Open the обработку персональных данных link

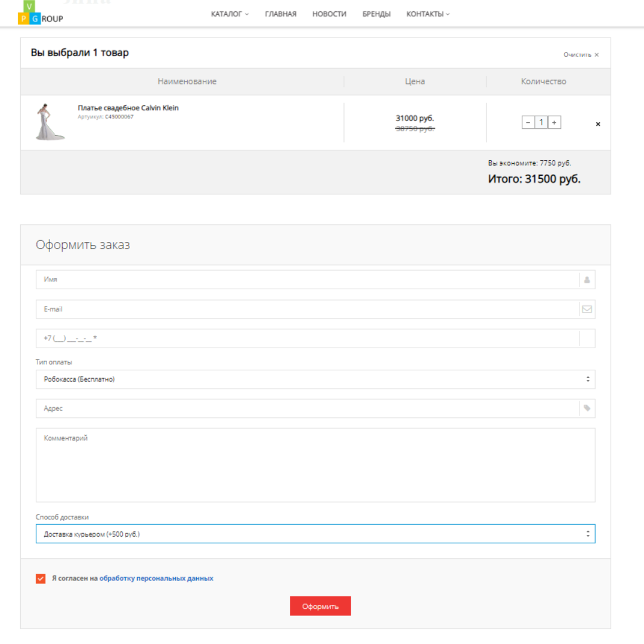click(x=156, y=577)
